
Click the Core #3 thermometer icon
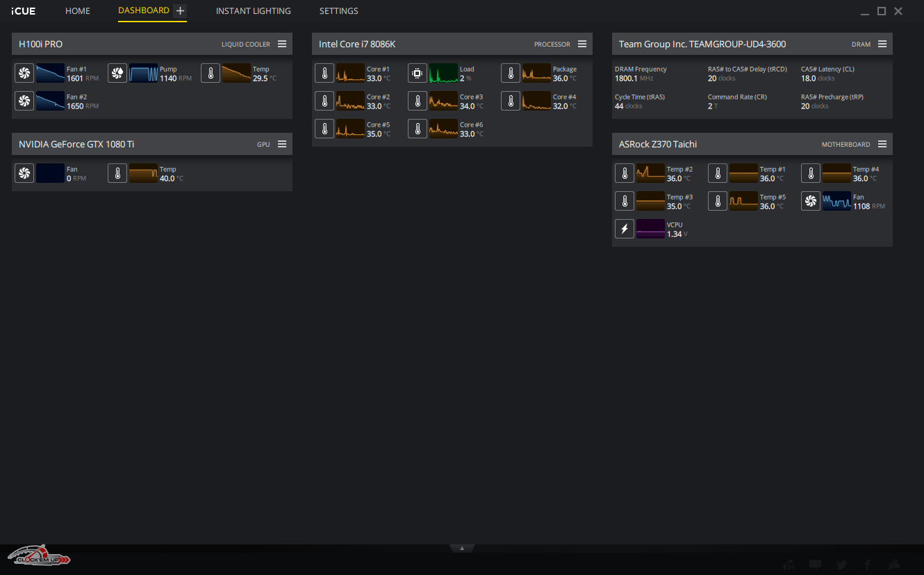pos(418,101)
